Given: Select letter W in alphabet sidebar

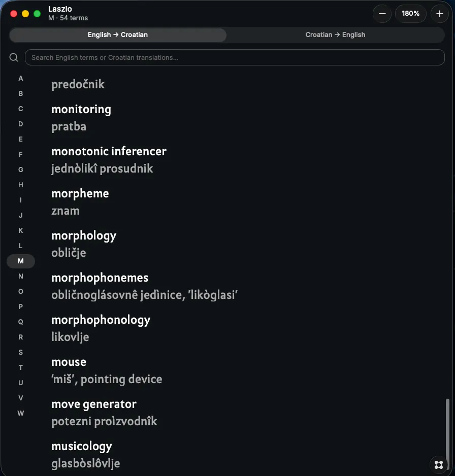Looking at the screenshot, I should (x=21, y=413).
